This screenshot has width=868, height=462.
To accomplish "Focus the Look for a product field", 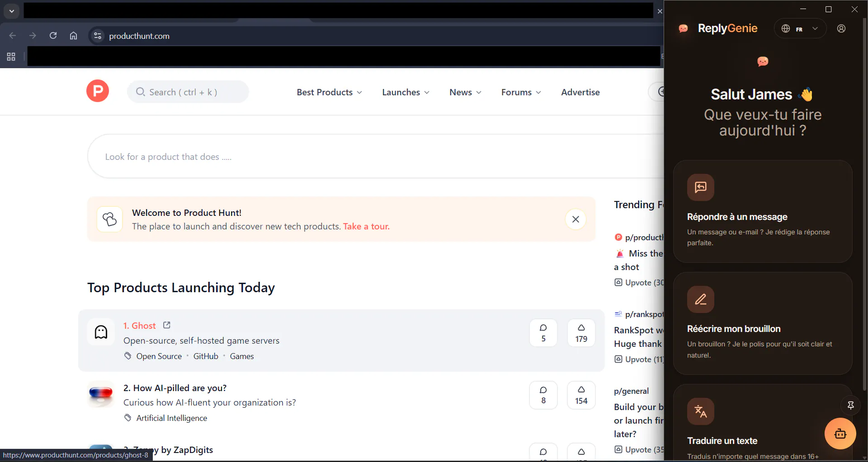I will tap(375, 156).
